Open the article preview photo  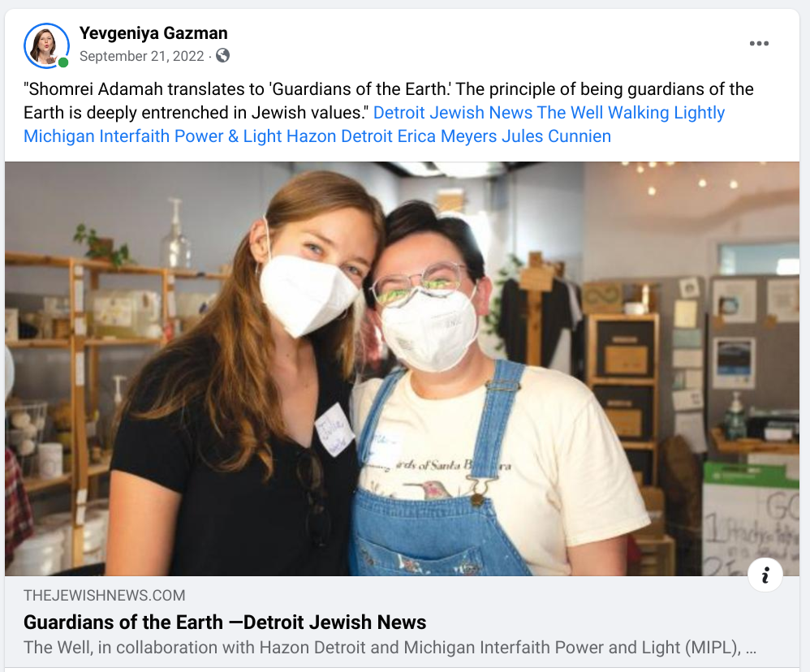tap(402, 368)
